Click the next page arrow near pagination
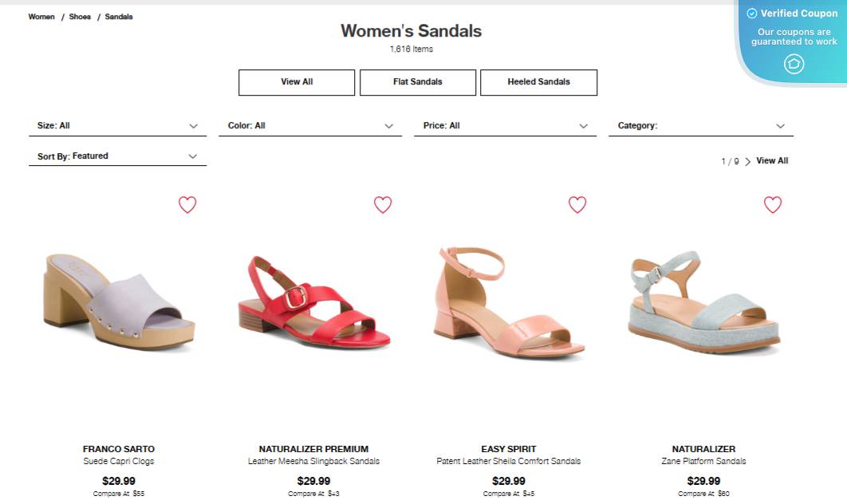The height and width of the screenshot is (504, 847). (x=747, y=160)
